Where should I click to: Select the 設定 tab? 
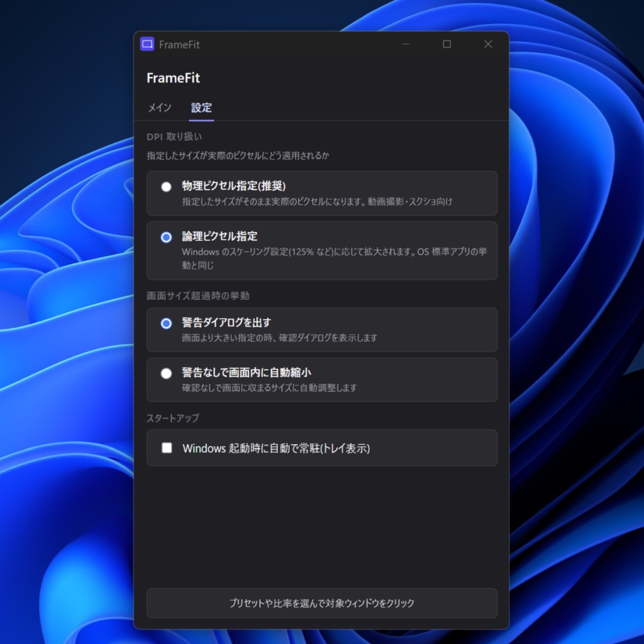click(201, 108)
